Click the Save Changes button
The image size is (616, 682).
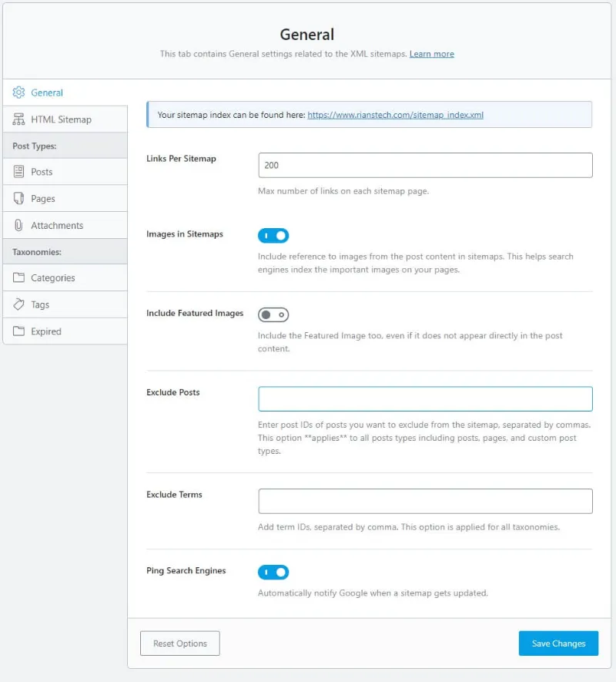pos(558,643)
